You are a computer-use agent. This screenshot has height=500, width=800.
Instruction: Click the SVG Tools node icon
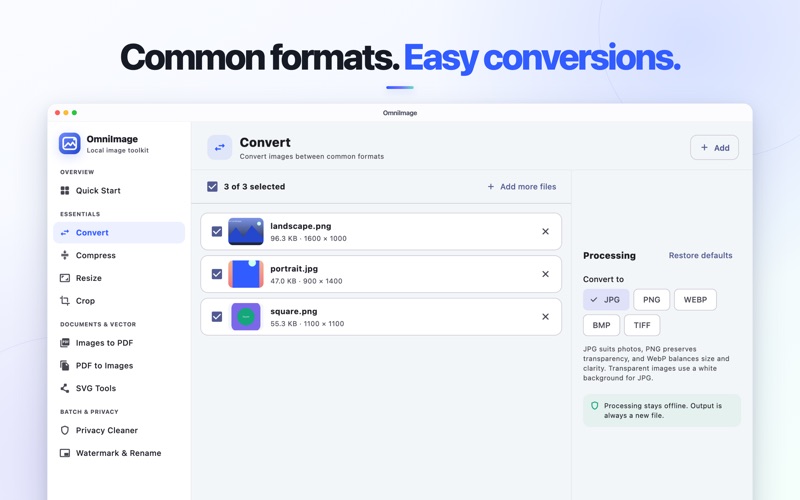coord(65,388)
